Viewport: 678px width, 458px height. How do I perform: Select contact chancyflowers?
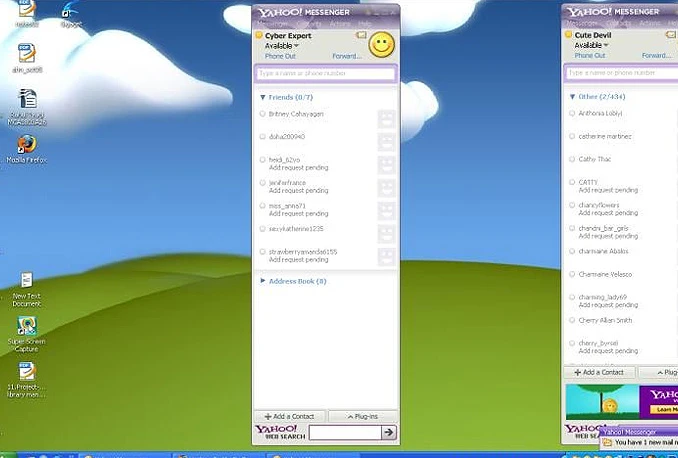click(x=599, y=205)
